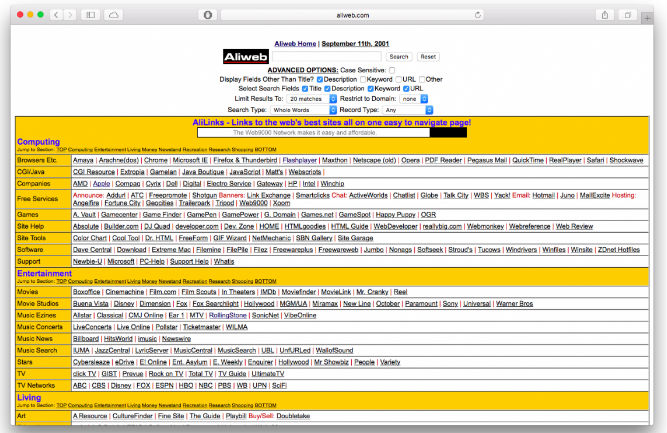This screenshot has height=433, width=667.
Task: Click the TV Networks row label
Action: [36, 386]
